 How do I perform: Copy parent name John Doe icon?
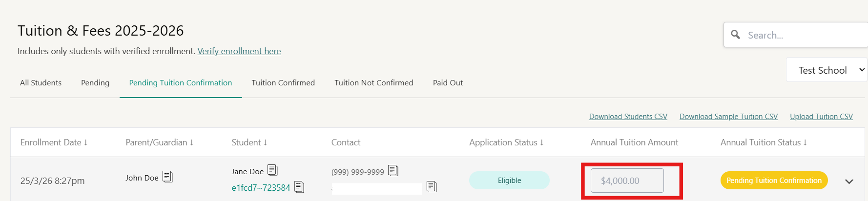coord(167,177)
